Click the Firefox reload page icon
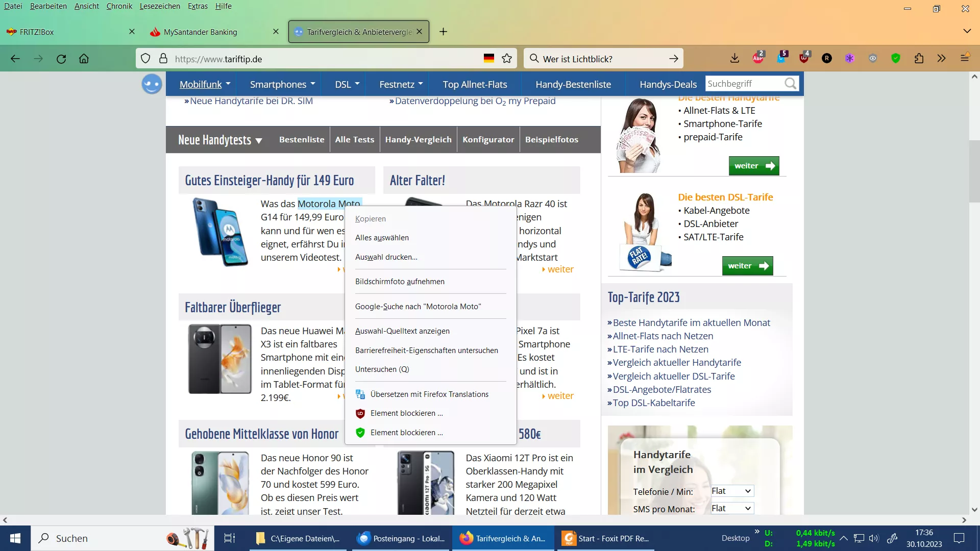The width and height of the screenshot is (980, 551). pos(61,59)
